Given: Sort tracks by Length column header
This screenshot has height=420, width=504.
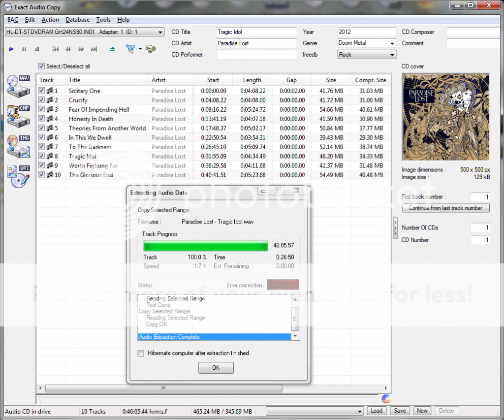Looking at the screenshot, I should click(252, 80).
